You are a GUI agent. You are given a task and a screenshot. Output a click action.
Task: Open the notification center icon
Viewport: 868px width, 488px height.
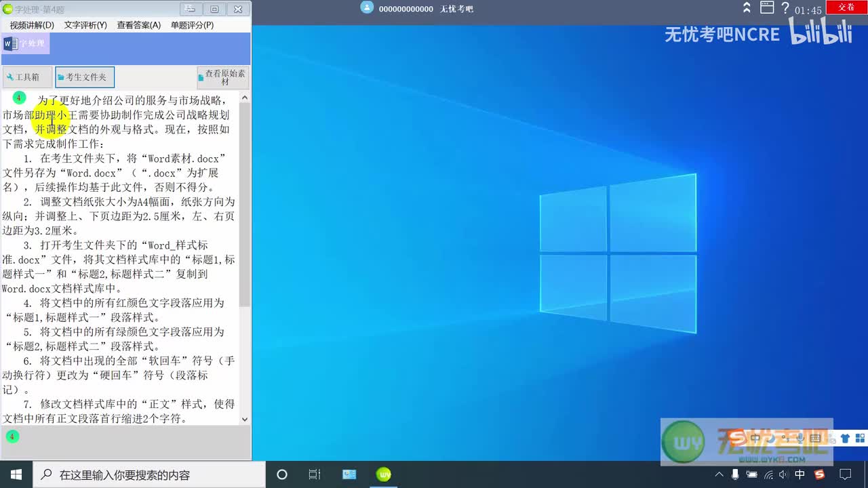pyautogui.click(x=846, y=474)
